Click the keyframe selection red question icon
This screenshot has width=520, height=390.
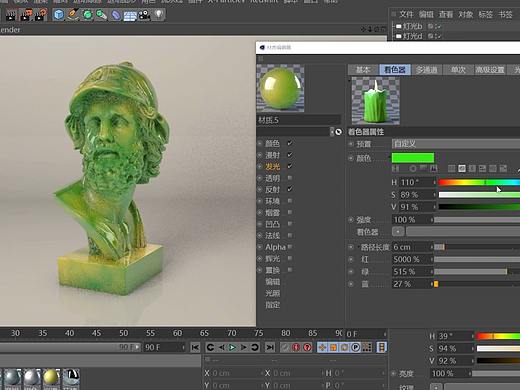tap(307, 347)
